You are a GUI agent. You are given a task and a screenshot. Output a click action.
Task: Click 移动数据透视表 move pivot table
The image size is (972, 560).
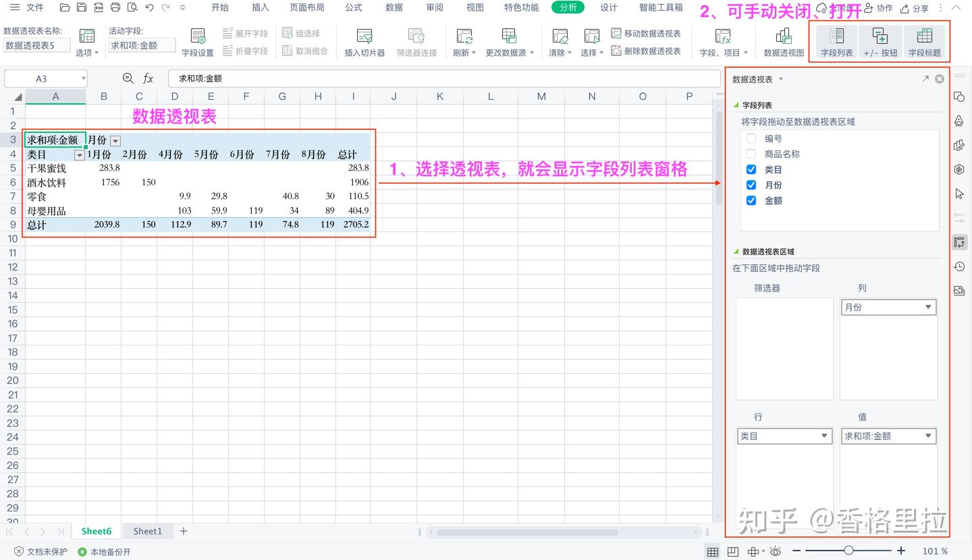point(646,33)
